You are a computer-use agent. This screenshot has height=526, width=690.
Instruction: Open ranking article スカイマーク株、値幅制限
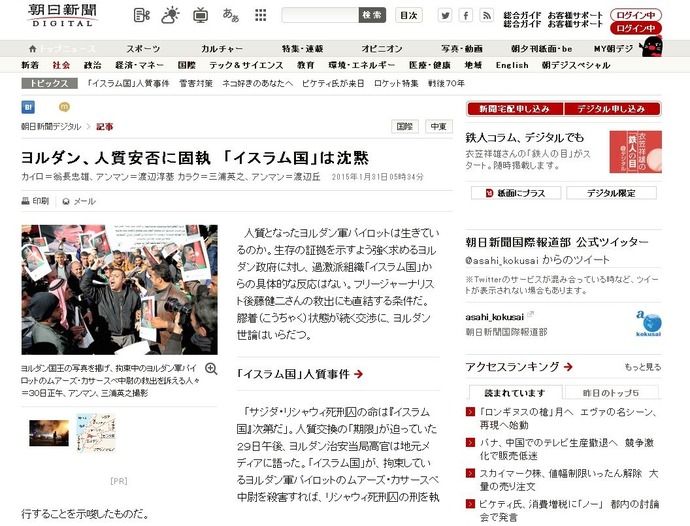[x=569, y=480]
